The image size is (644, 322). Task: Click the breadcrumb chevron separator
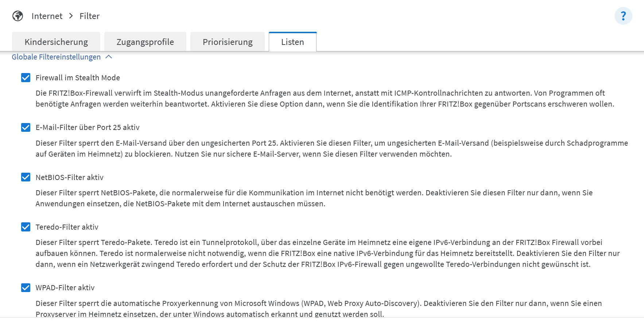[x=71, y=16]
